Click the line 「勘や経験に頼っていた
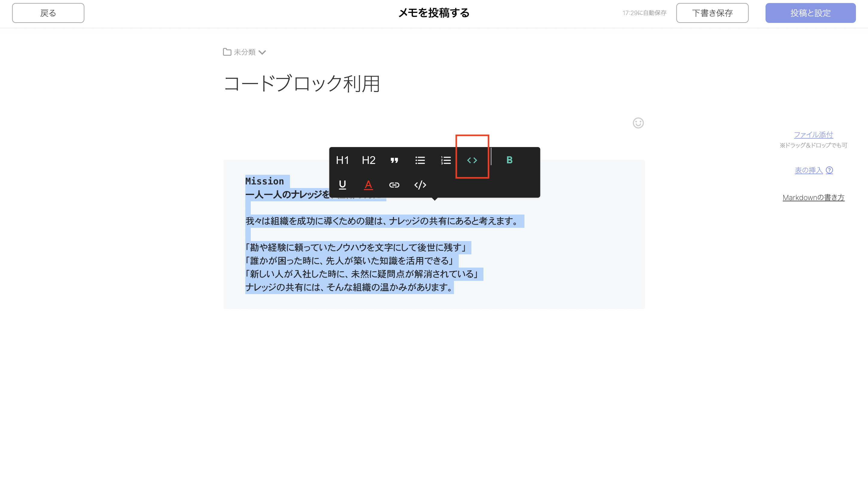The width and height of the screenshot is (868, 493). click(356, 247)
